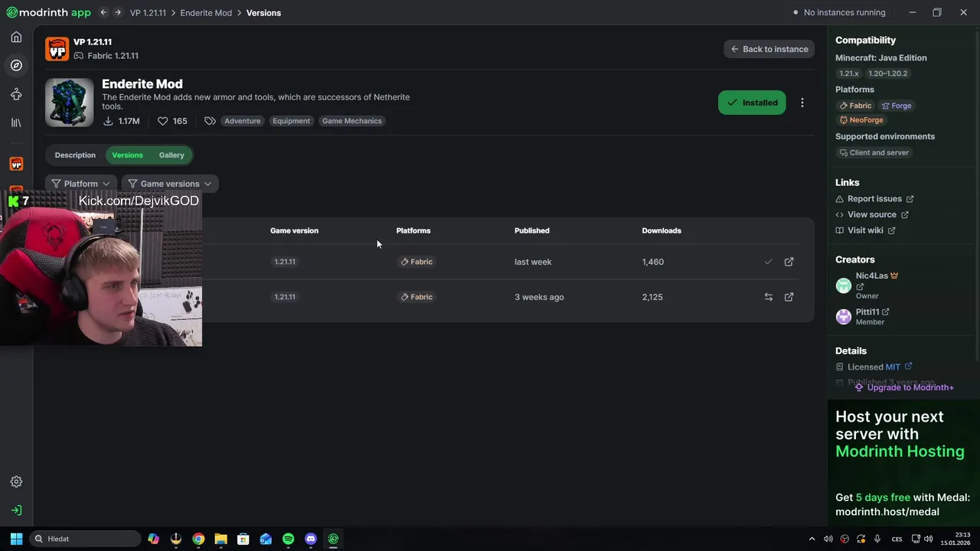Open external link for 3 weeks ago version
The image size is (980, 551).
789,297
